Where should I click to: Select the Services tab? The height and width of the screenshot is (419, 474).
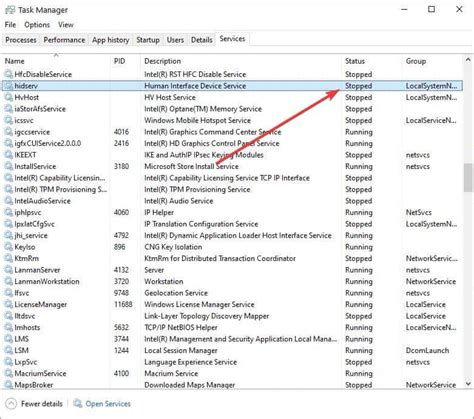[x=232, y=39]
